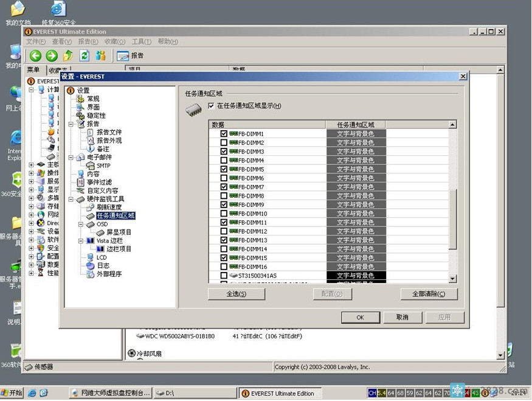Enable the FB-DIMM2 checkbox
Screen dimensions: 532x401
tap(224, 142)
